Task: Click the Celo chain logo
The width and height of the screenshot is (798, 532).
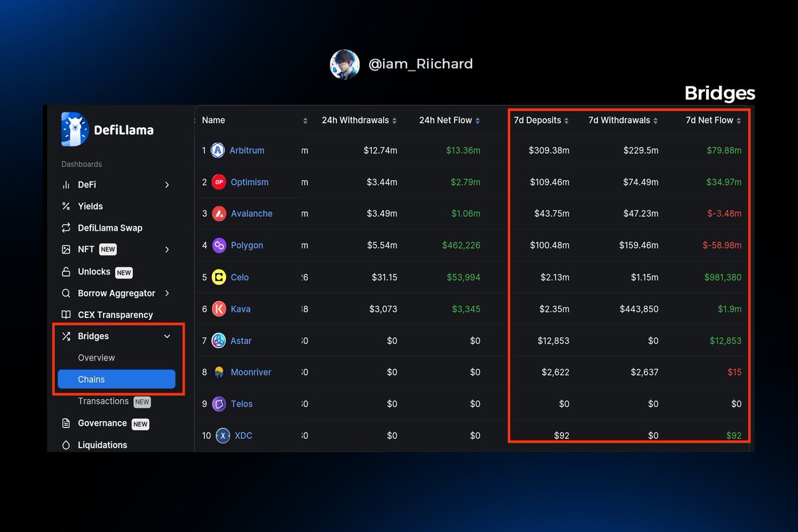Action: point(219,277)
